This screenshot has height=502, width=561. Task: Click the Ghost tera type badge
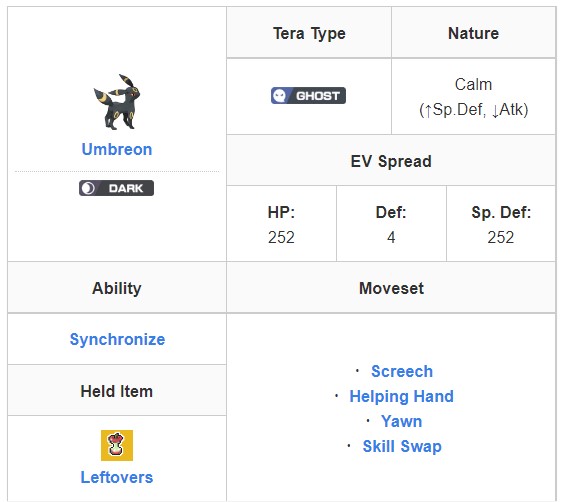pos(308,96)
